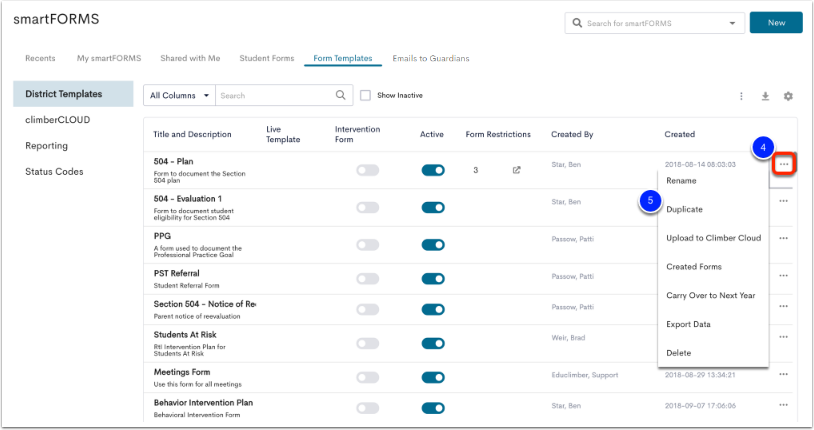Open the PST Referral row three-dot menu
Viewport: 814px width, 430px height.
coord(783,276)
